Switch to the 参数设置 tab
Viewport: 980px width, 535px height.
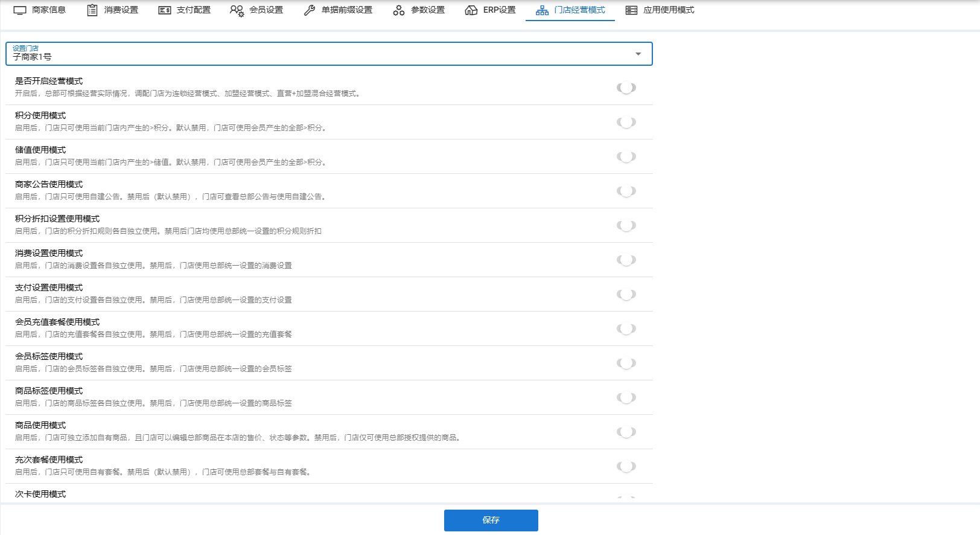[419, 10]
